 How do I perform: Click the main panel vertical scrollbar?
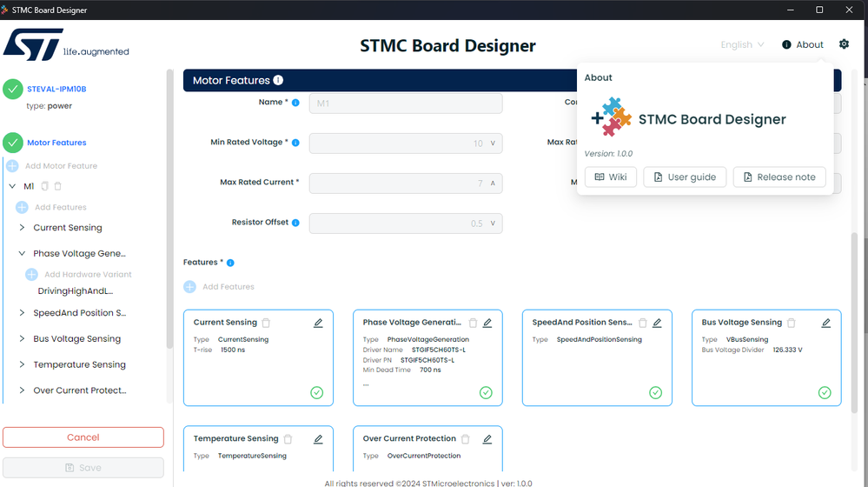tap(854, 323)
